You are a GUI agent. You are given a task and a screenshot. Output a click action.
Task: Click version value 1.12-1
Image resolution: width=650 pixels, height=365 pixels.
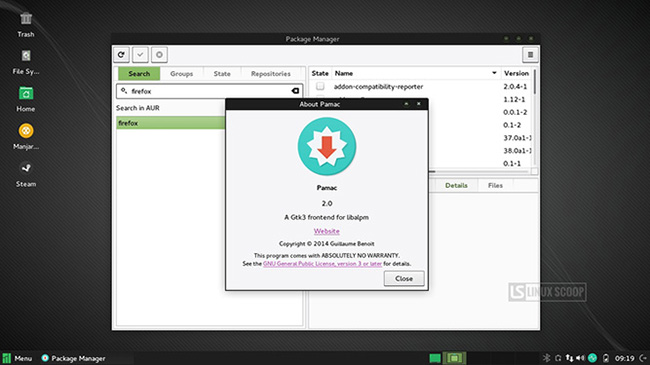point(514,99)
